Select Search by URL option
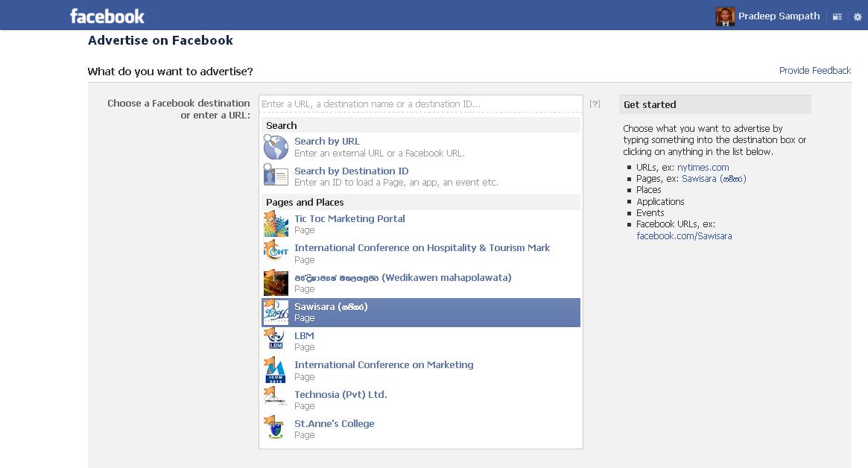868x468 pixels. point(421,147)
